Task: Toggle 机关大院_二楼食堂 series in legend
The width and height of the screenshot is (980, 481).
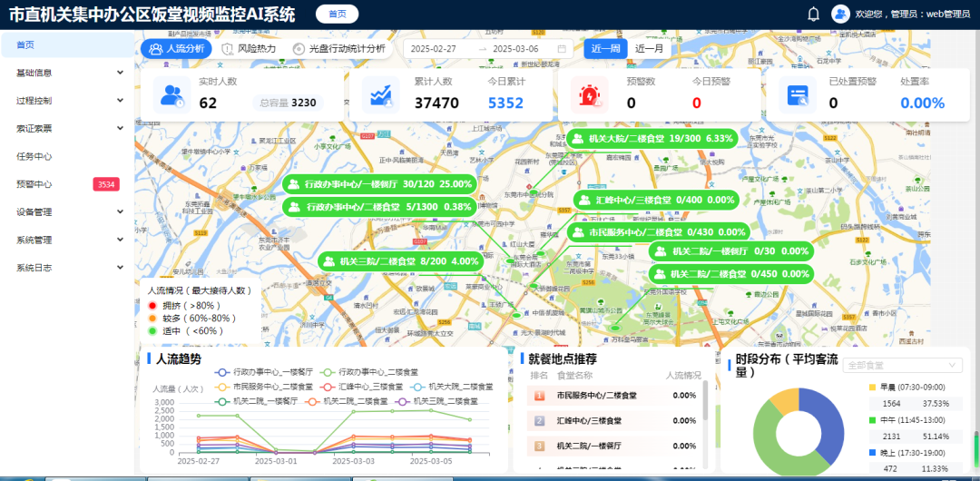Action: coord(451,387)
